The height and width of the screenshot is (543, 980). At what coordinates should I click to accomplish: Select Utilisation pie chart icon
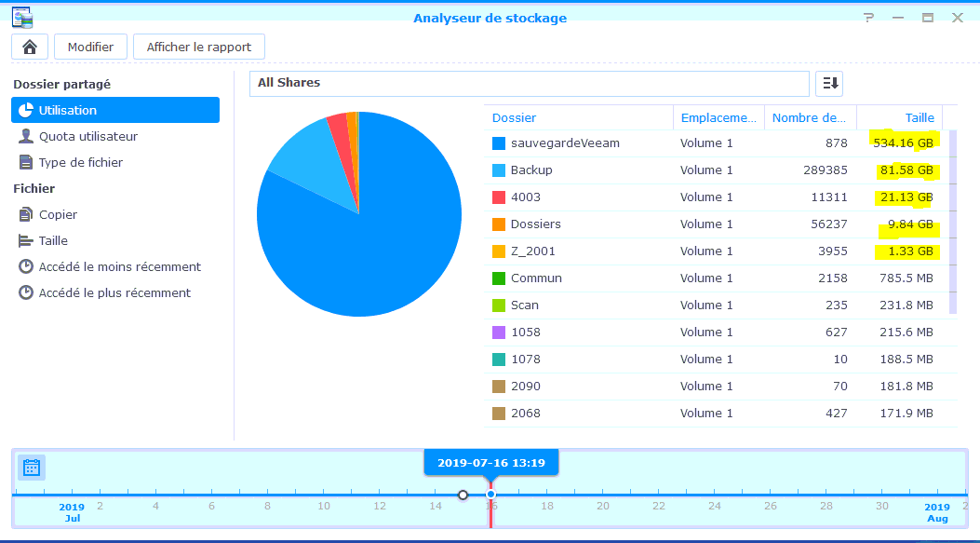coord(26,110)
